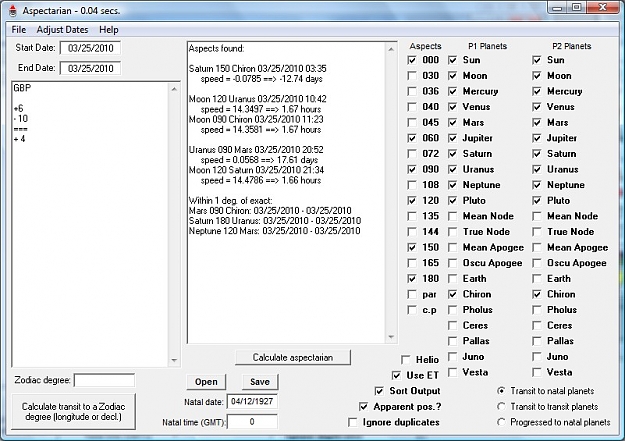
Task: Click the Open button
Action: pos(206,382)
